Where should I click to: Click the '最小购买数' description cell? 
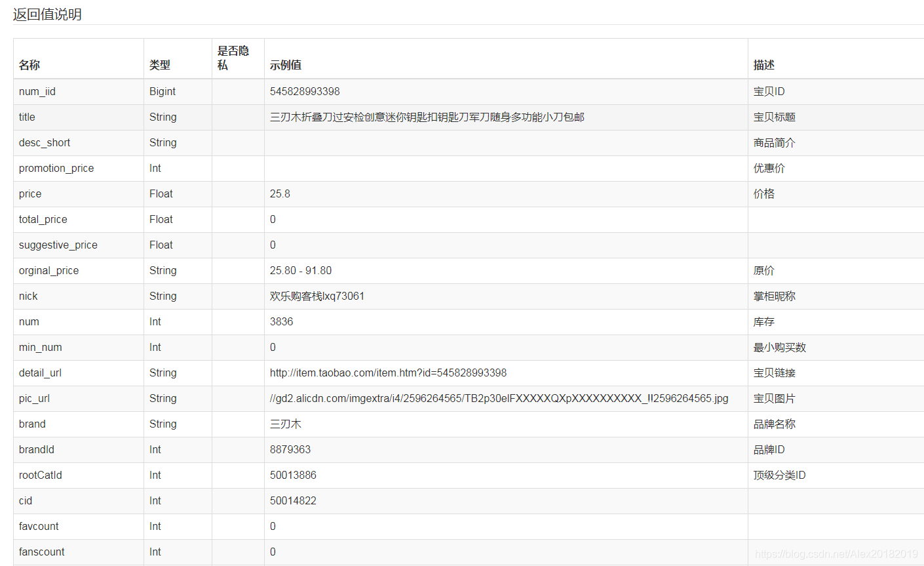pos(780,347)
